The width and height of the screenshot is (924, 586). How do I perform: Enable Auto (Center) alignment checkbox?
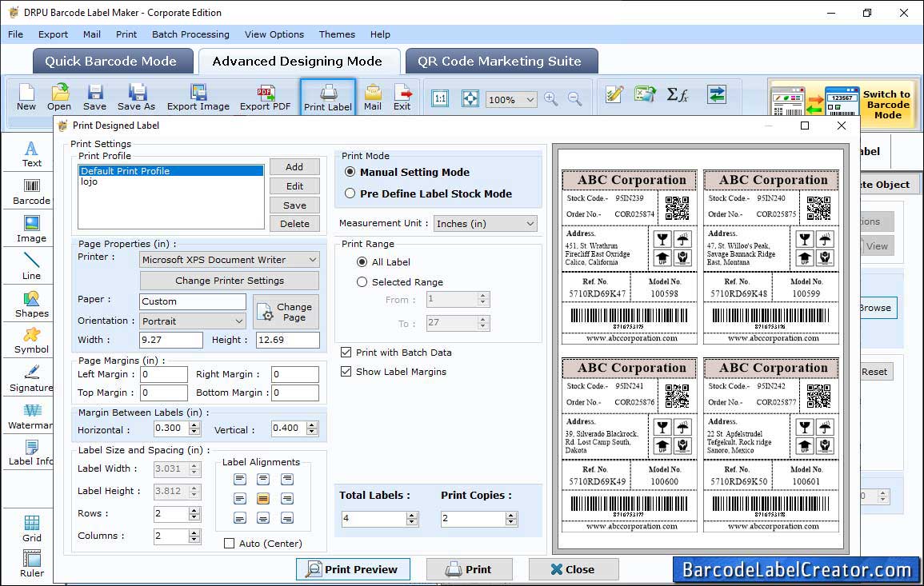(230, 544)
